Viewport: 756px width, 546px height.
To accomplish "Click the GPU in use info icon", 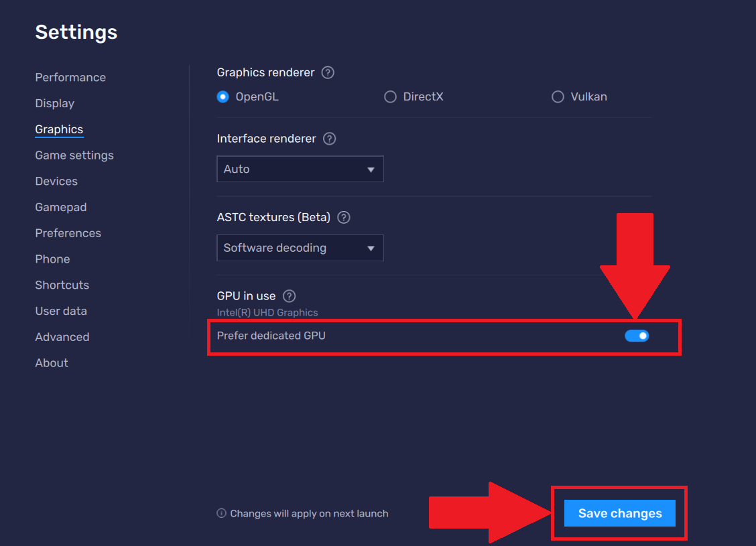I will 289,295.
